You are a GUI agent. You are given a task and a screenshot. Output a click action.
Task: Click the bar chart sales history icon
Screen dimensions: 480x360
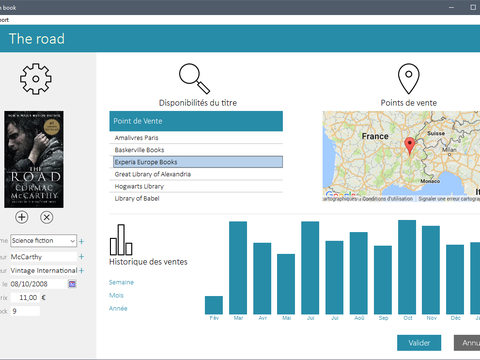121,240
